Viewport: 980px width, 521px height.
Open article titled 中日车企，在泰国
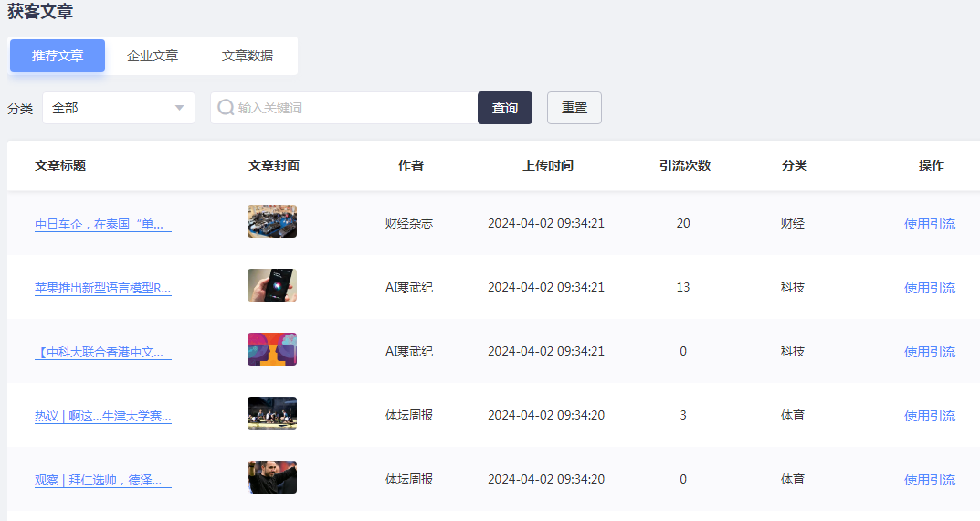(102, 224)
